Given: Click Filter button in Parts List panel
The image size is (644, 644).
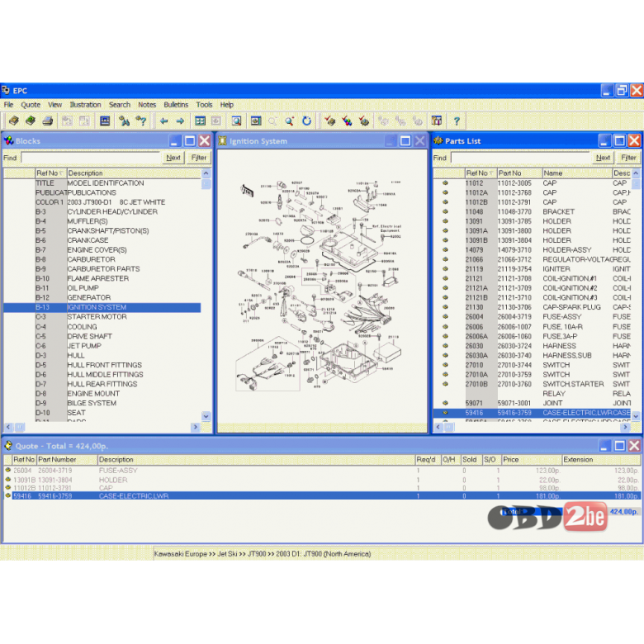Looking at the screenshot, I should pyautogui.click(x=628, y=158).
